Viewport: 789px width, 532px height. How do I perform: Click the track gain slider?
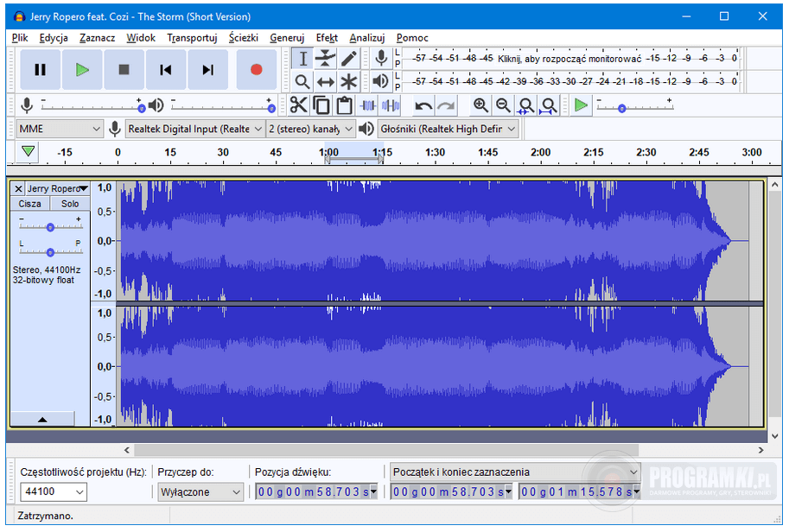click(50, 225)
